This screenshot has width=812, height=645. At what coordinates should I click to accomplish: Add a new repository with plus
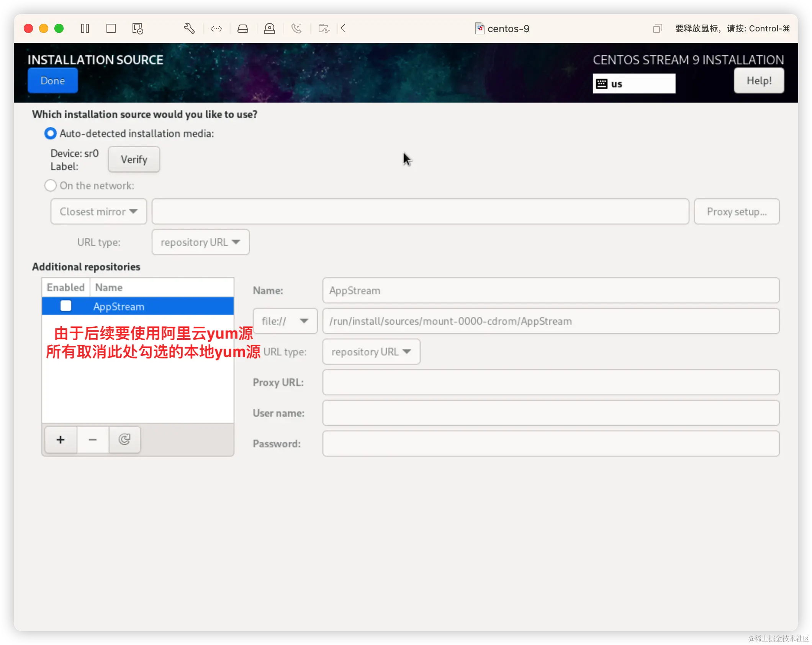61,439
